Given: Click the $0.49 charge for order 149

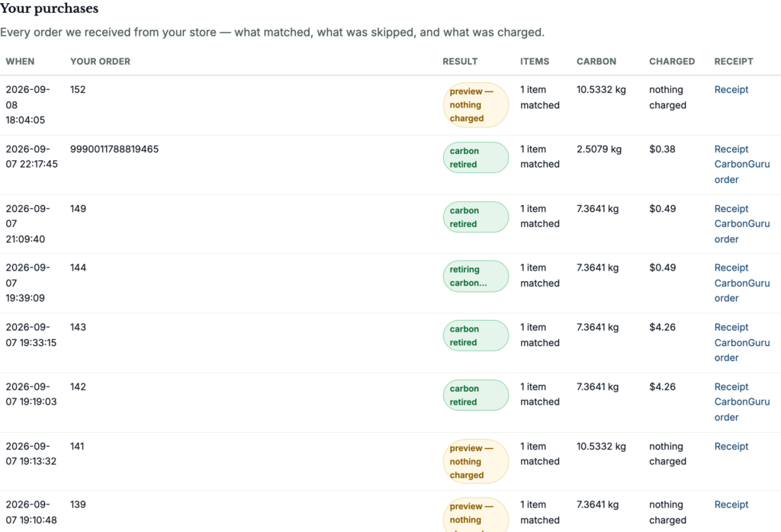Looking at the screenshot, I should click(x=663, y=209).
